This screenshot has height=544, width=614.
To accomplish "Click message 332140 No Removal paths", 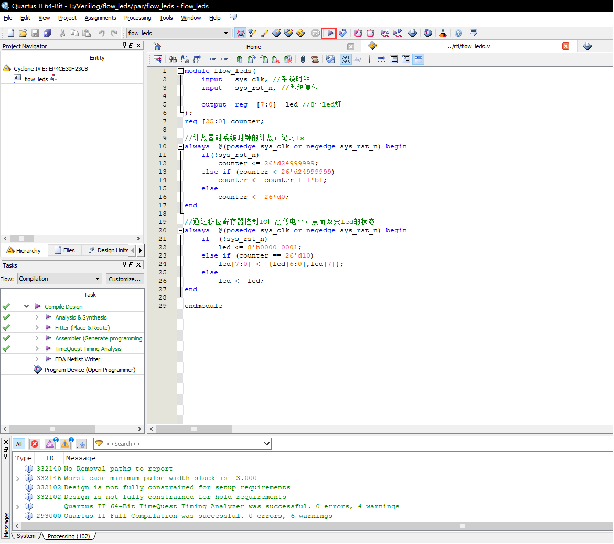I will pos(118,469).
